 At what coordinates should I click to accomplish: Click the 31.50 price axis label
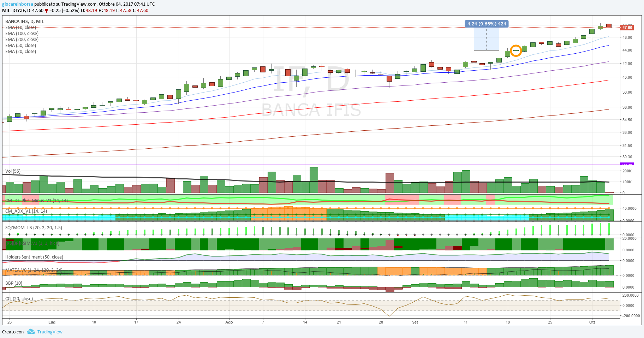[x=627, y=146]
